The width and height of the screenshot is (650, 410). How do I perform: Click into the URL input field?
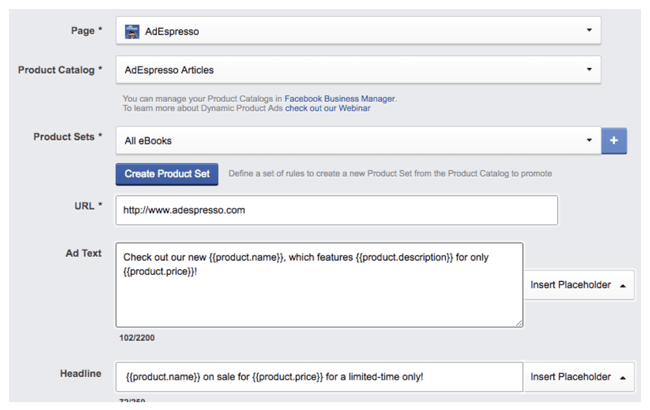click(336, 210)
